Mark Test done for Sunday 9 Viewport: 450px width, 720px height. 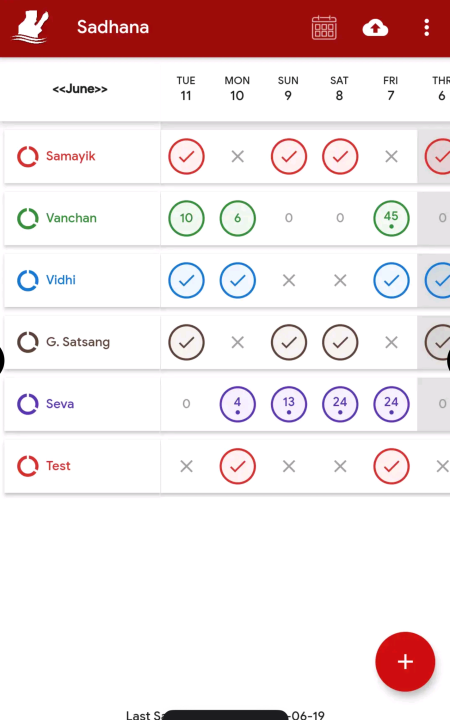pos(289,467)
